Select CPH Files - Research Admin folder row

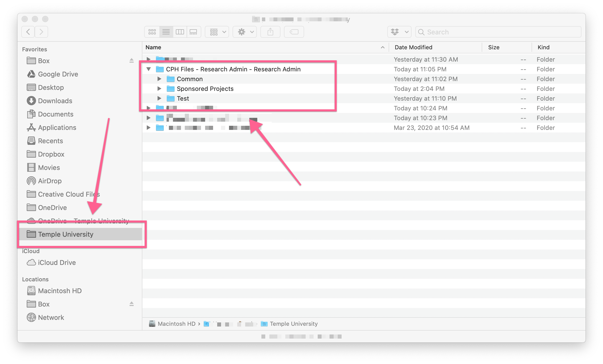coord(364,69)
